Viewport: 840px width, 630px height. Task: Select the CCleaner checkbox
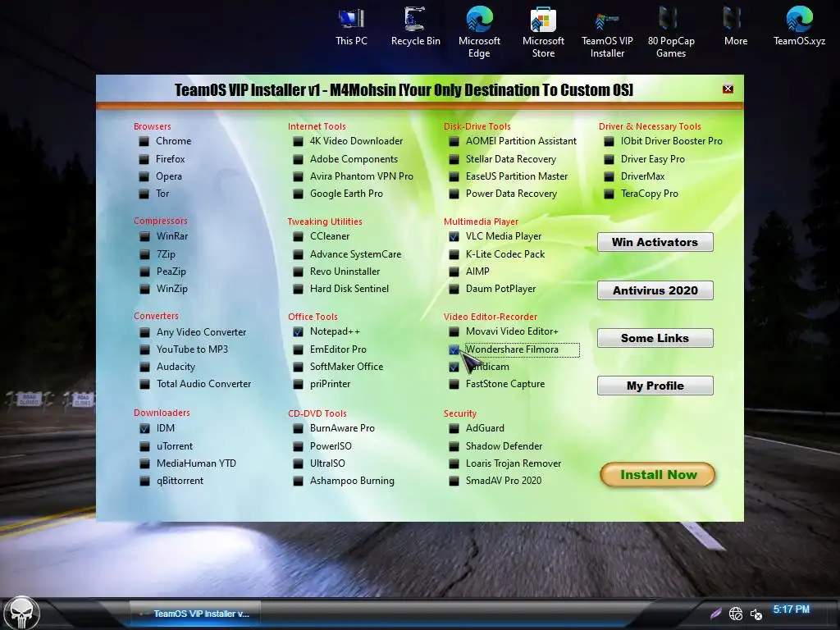pyautogui.click(x=298, y=236)
